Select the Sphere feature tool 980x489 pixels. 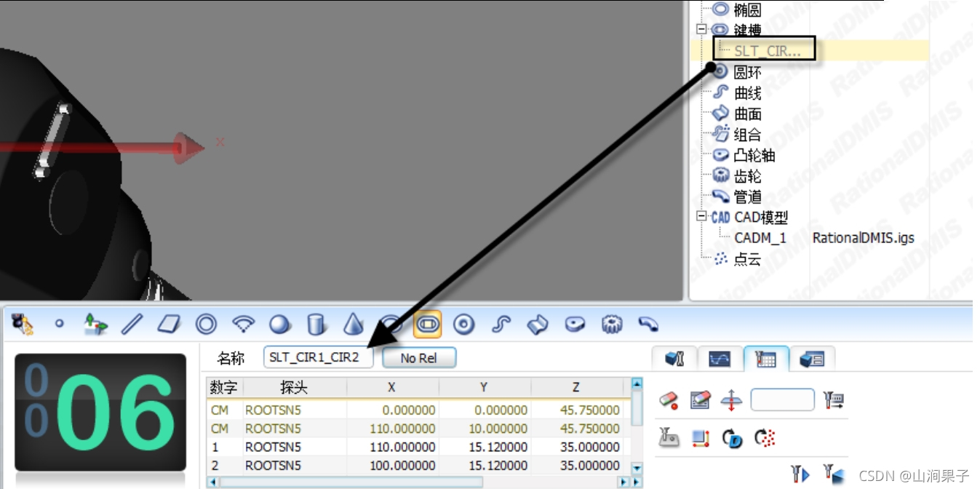[279, 325]
